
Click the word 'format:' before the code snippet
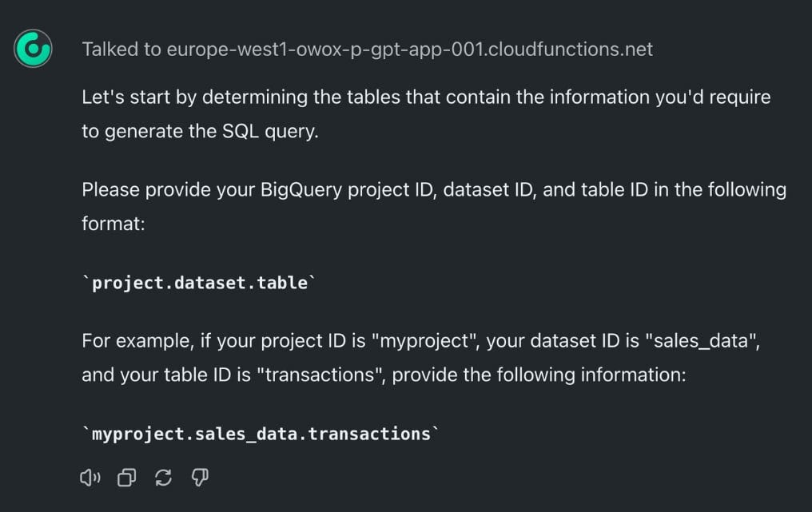(x=113, y=224)
